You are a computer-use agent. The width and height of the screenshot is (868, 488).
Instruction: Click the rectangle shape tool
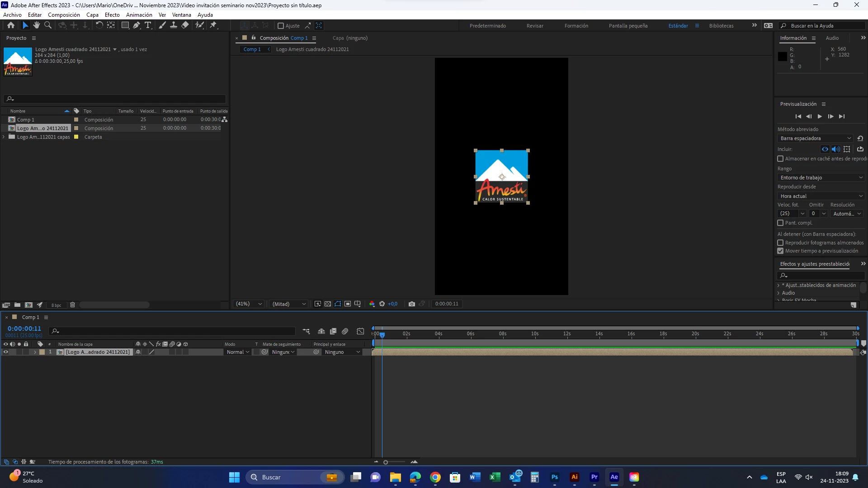[125, 25]
